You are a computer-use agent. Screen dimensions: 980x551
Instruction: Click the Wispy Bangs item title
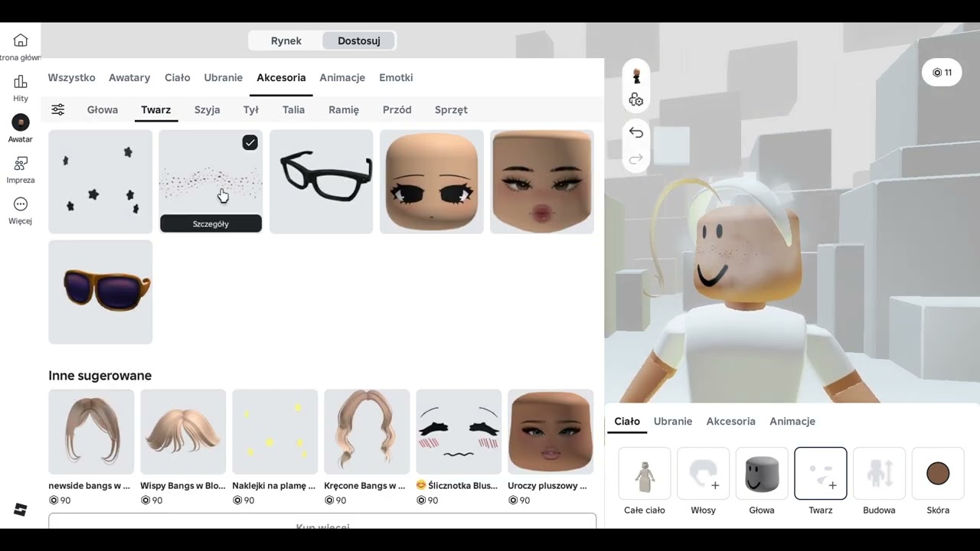(183, 485)
